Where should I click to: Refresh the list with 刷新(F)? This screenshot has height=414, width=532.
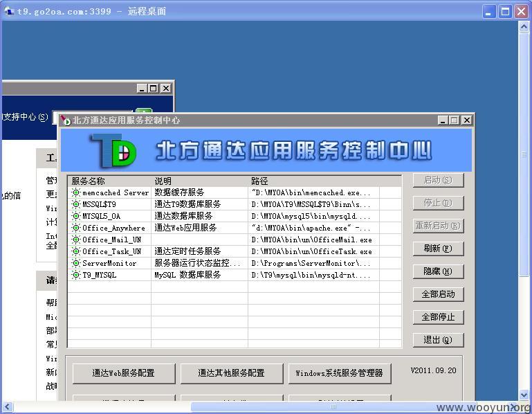pyautogui.click(x=438, y=249)
